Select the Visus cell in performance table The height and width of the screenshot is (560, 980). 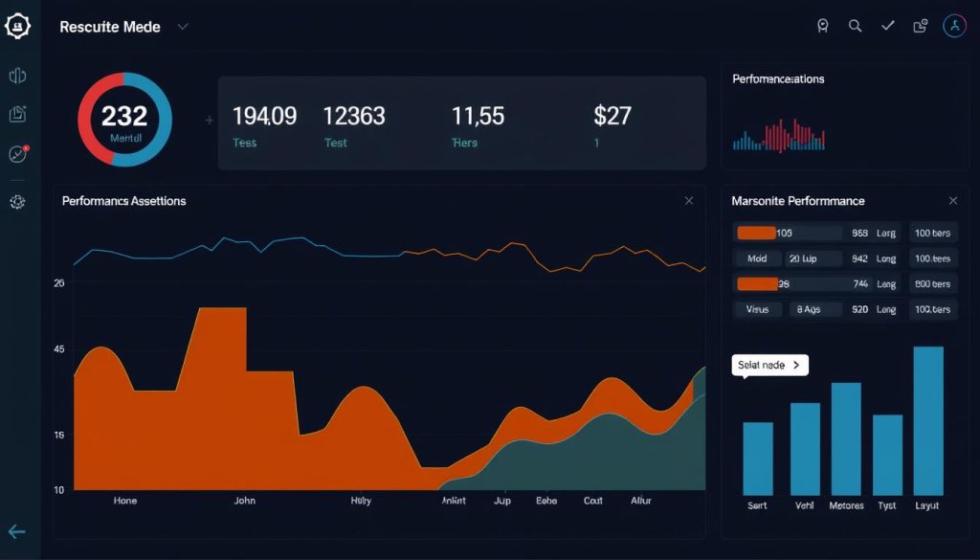757,309
